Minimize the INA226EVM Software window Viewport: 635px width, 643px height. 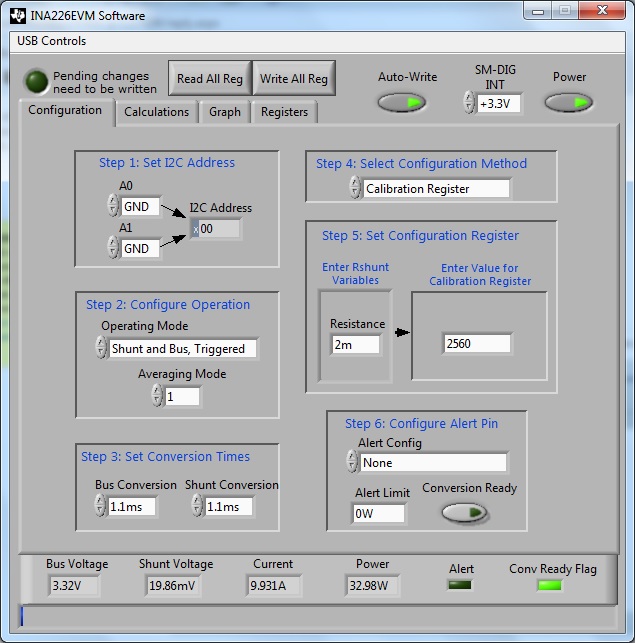click(x=538, y=11)
